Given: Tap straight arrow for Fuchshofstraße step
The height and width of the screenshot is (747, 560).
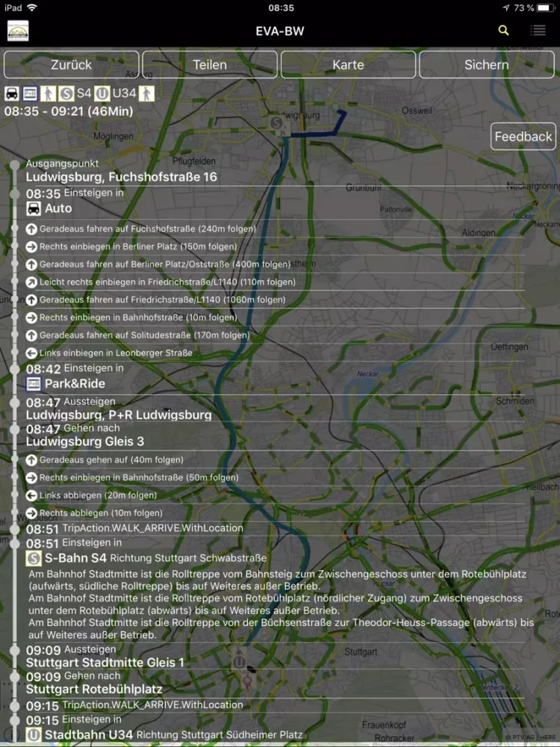Looking at the screenshot, I should coord(31,229).
